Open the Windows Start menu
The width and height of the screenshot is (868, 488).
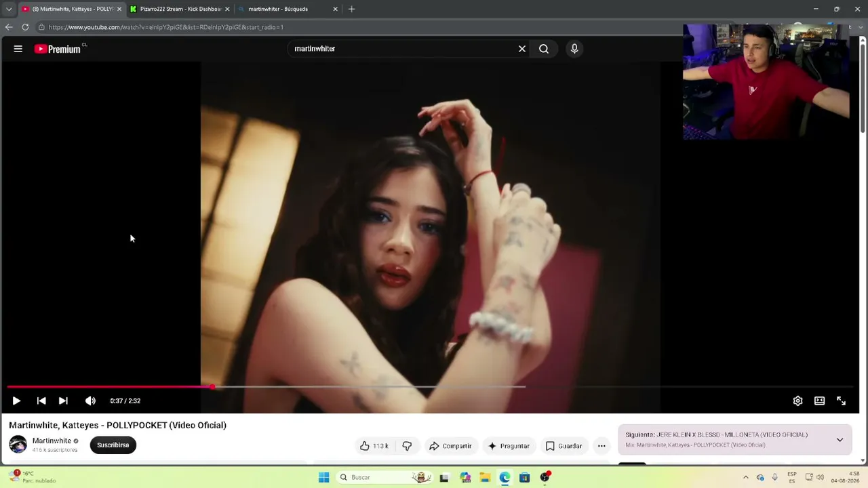click(324, 477)
